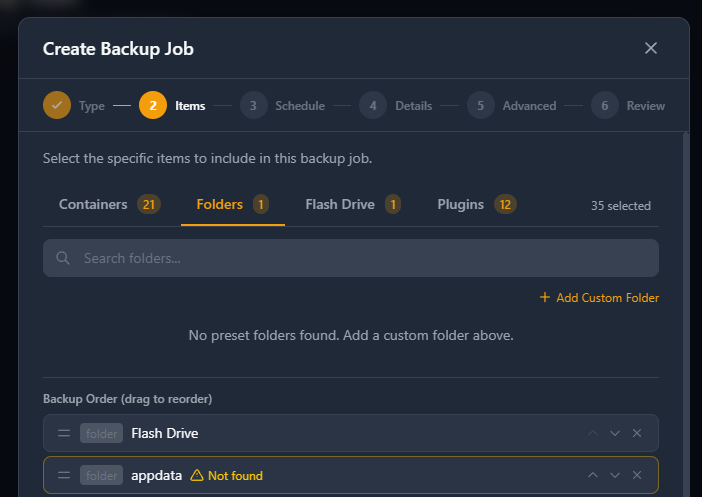Click the completed Type step checkmark
The image size is (702, 497).
57,105
